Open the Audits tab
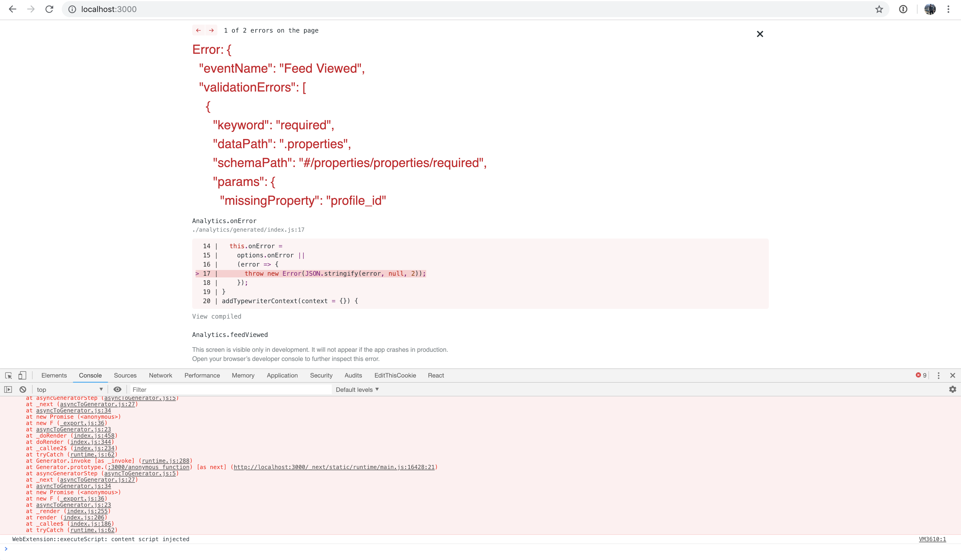The width and height of the screenshot is (961, 560). point(353,375)
